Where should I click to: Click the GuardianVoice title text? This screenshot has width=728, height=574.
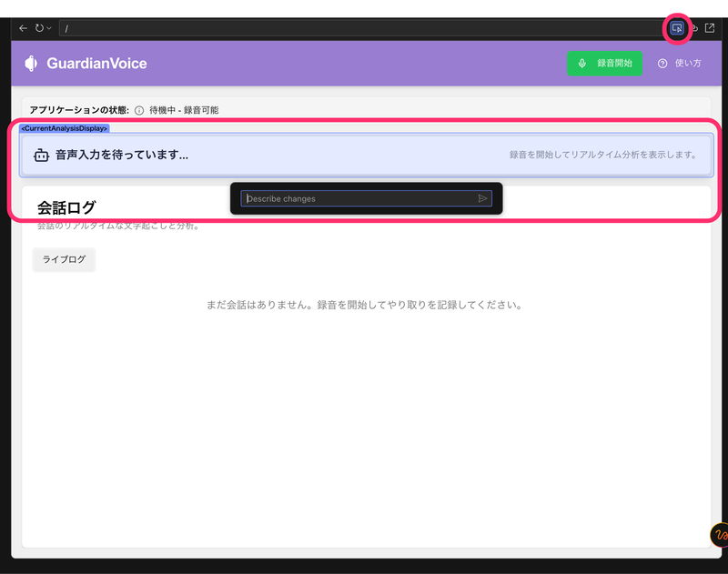[96, 63]
